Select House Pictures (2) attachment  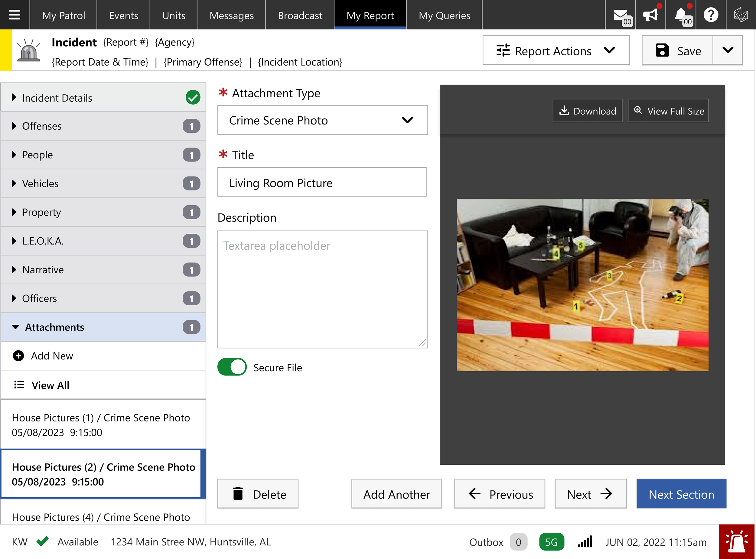(103, 474)
